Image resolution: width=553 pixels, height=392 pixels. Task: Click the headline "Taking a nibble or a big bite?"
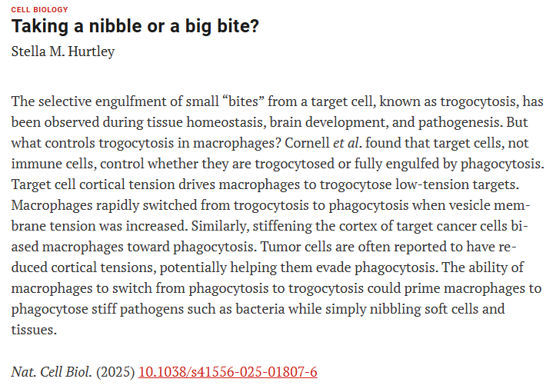point(135,26)
